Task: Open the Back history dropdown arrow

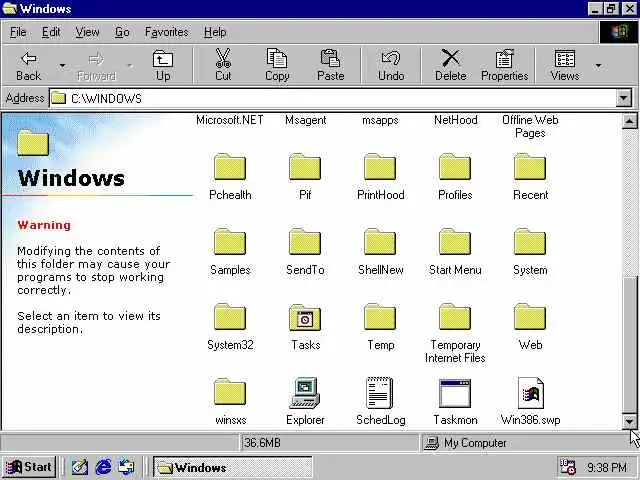Action: 62,65
